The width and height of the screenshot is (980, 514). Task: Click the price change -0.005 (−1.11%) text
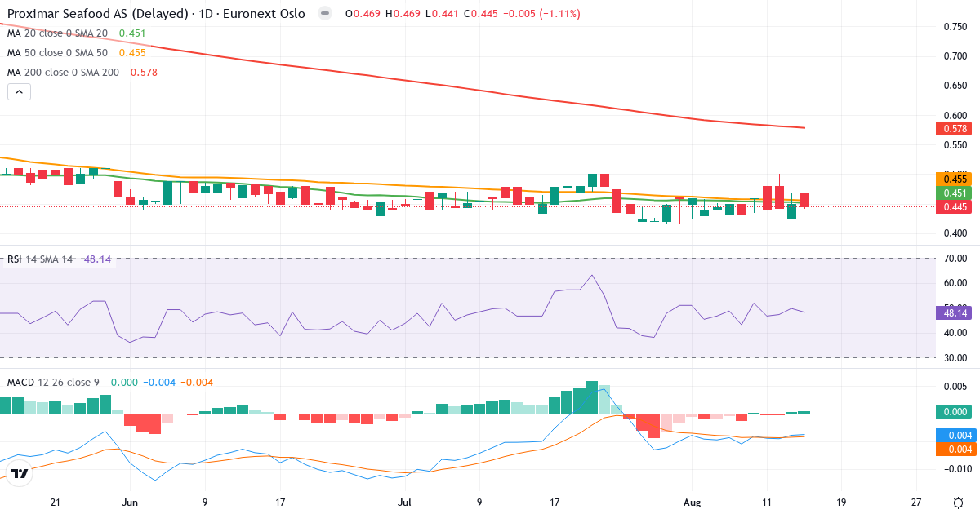coord(542,14)
